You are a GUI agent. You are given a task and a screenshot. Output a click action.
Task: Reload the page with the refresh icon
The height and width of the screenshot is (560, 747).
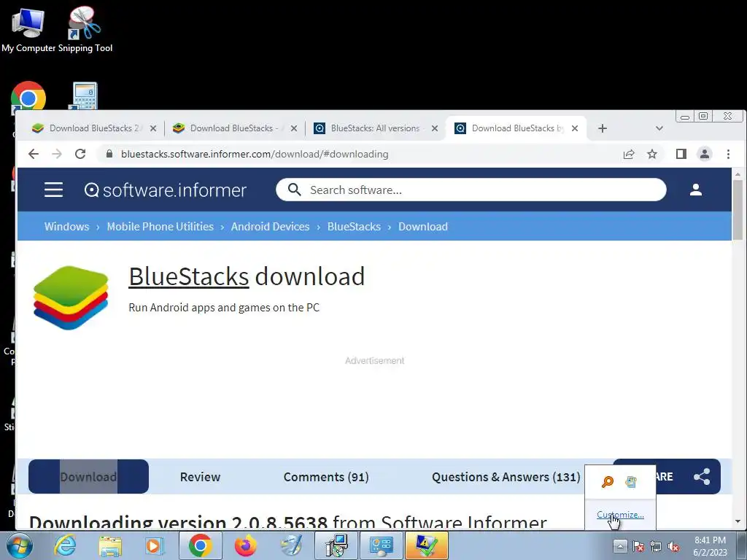[x=80, y=154]
